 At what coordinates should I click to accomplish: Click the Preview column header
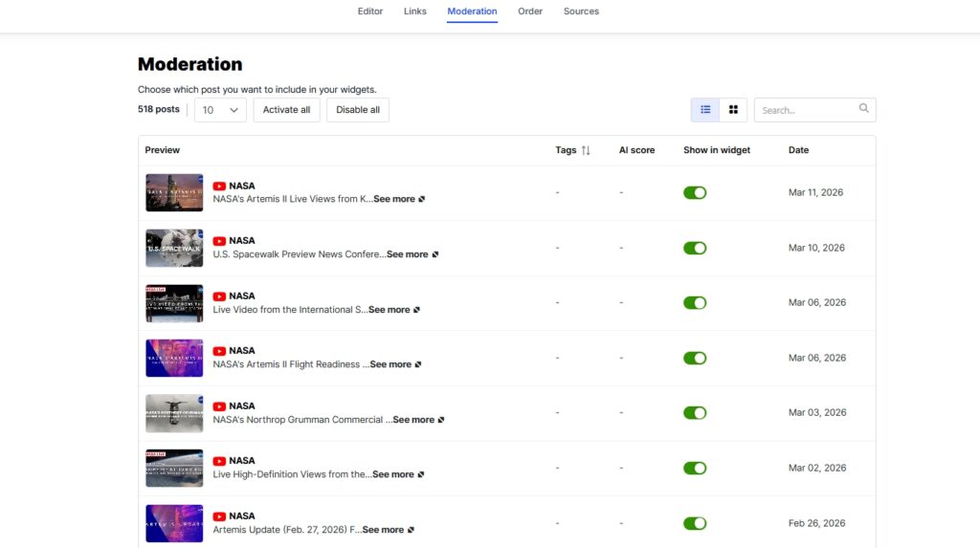[162, 150]
